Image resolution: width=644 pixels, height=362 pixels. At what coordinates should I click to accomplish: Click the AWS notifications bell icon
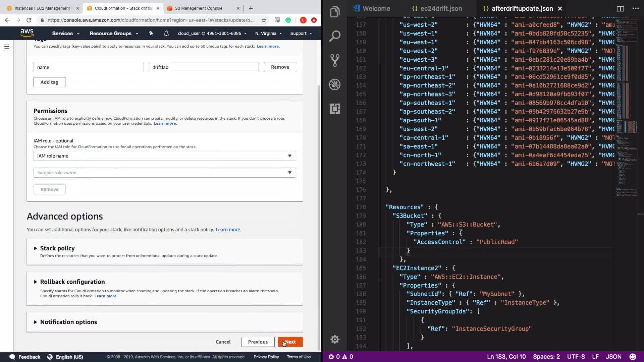click(166, 33)
